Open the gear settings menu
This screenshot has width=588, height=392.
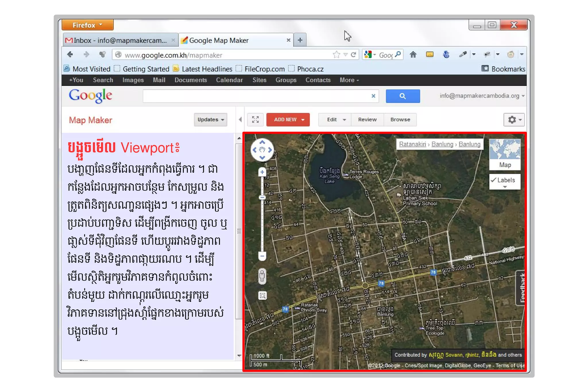514,119
